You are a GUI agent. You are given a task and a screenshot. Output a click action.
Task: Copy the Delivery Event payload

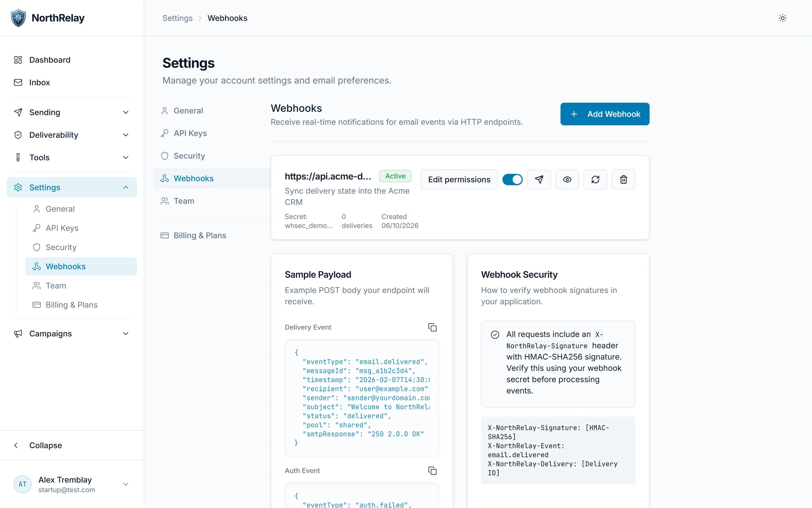(432, 327)
